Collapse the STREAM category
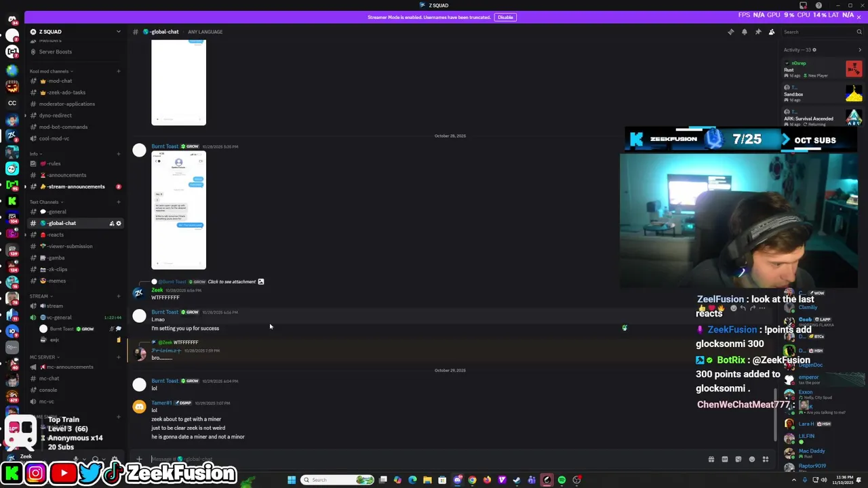Image resolution: width=868 pixels, height=488 pixels. 41,296
